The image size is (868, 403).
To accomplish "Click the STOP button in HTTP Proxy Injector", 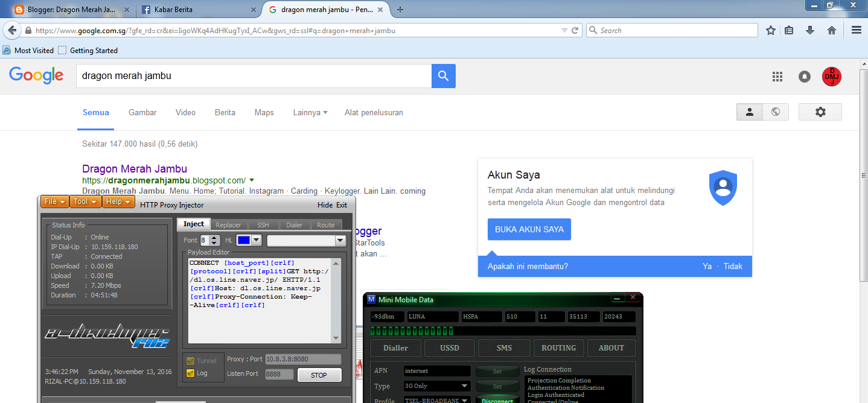I will [319, 375].
